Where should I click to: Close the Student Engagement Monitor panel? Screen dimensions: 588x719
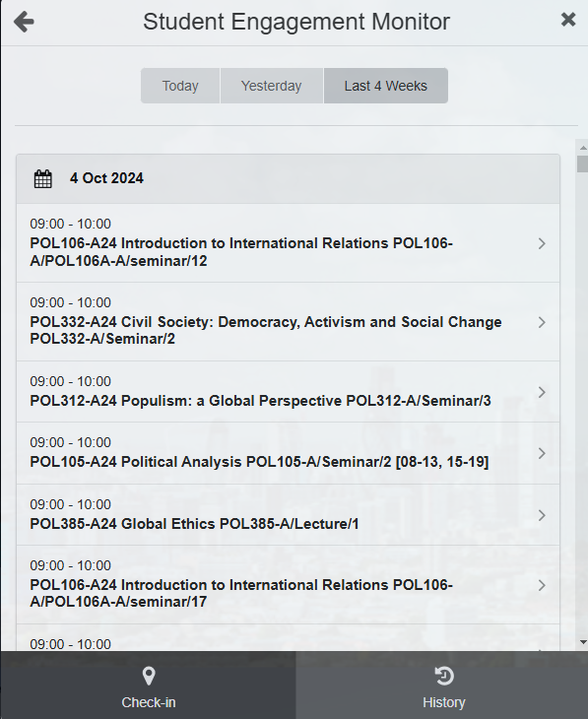coord(568,20)
